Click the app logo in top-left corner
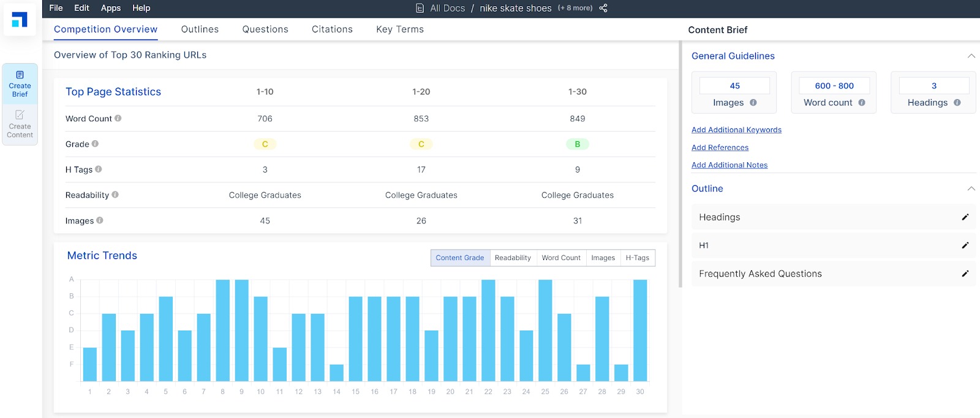Viewport: 980px width, 418px height. click(20, 20)
